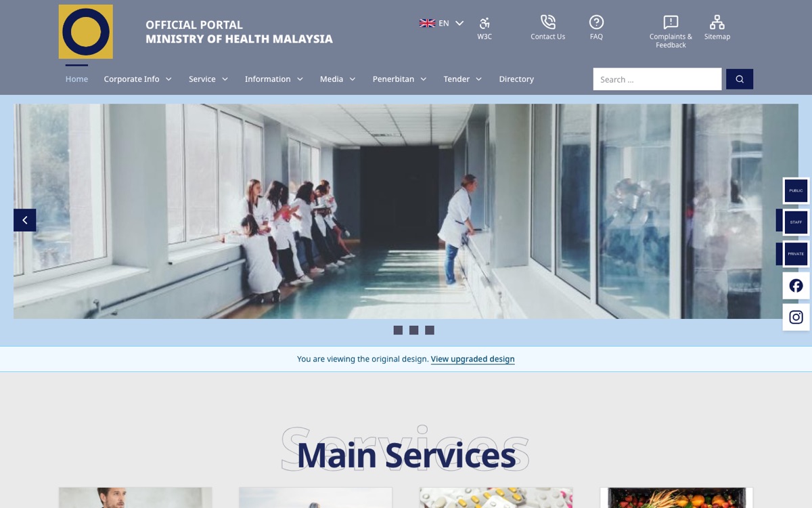The image size is (812, 508).
Task: Select the STAFF side button
Action: tap(796, 222)
